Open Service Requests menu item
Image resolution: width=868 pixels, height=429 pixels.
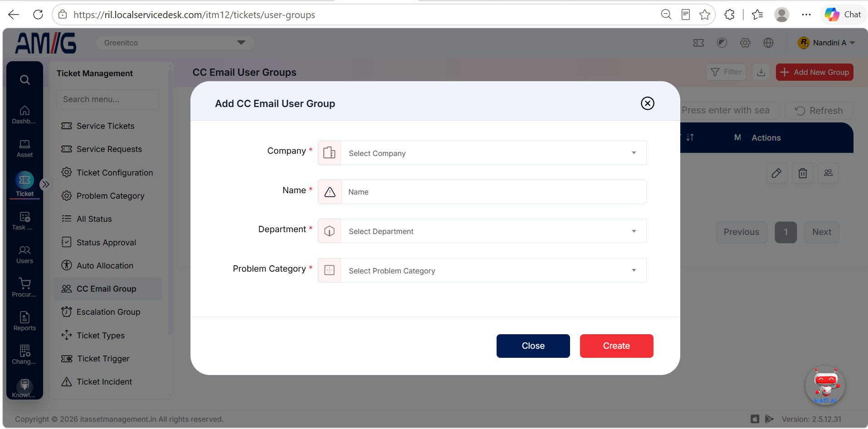[x=107, y=149]
